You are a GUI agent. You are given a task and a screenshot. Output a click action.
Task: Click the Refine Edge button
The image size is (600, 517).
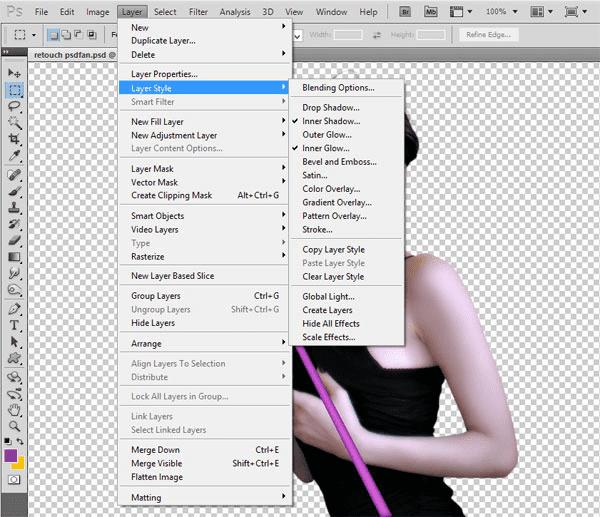click(x=488, y=35)
